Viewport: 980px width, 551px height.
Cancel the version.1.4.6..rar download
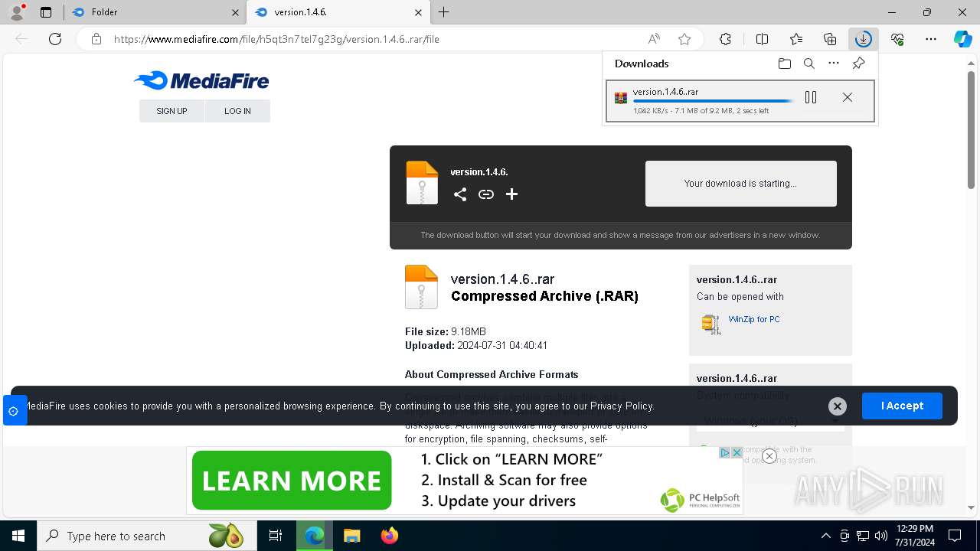(847, 97)
